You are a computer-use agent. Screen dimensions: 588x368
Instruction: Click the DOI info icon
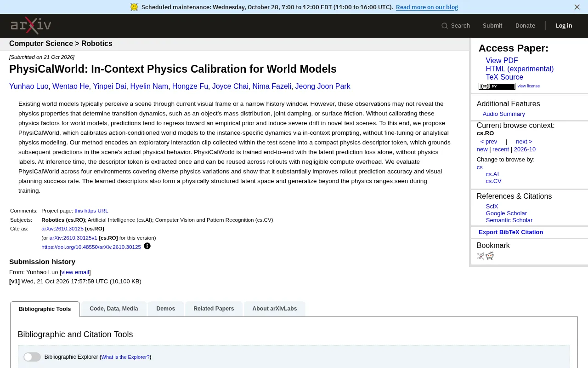coord(147,246)
